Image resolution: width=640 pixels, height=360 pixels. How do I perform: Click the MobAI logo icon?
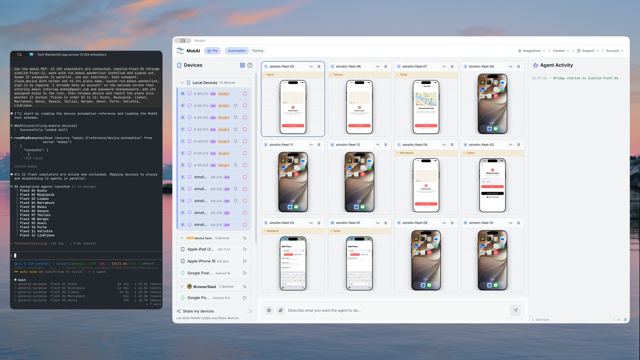click(180, 51)
